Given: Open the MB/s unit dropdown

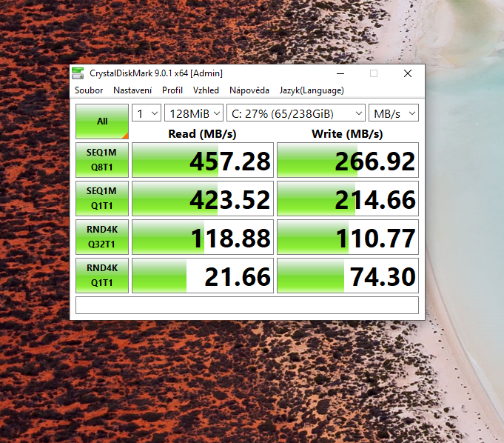Looking at the screenshot, I should (394, 113).
